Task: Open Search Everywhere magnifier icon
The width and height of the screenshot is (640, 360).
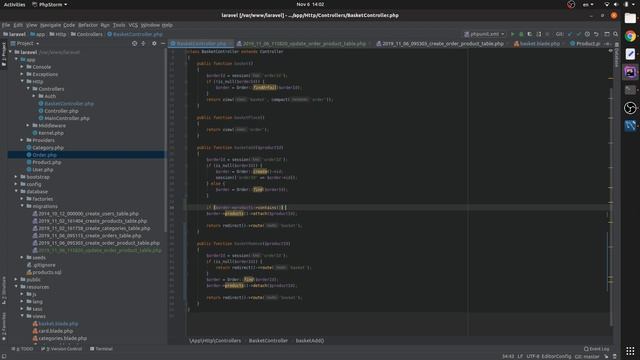Action: click(616, 34)
